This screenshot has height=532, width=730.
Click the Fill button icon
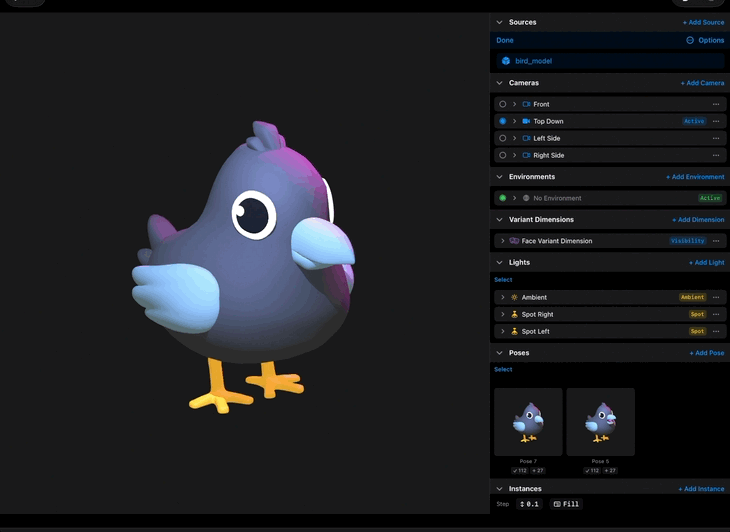[x=557, y=504]
